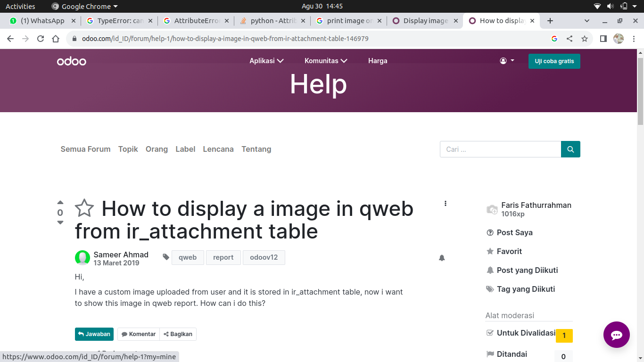The height and width of the screenshot is (362, 644).
Task: Toggle the notification bell for this post
Action: click(x=442, y=258)
